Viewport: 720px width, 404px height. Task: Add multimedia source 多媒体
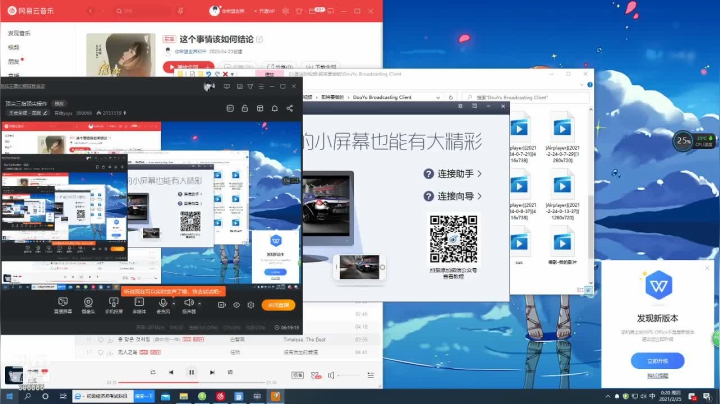tap(139, 305)
